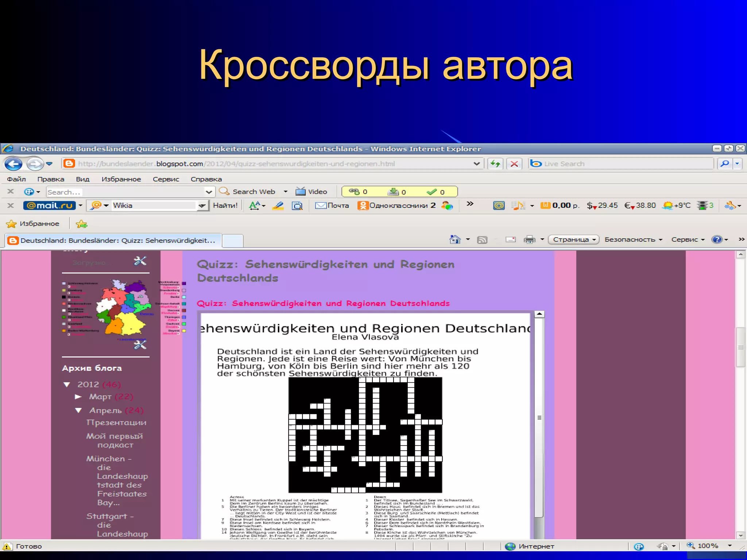747x560 pixels.
Task: Open the Сервис menu in menu bar
Action: [x=166, y=179]
